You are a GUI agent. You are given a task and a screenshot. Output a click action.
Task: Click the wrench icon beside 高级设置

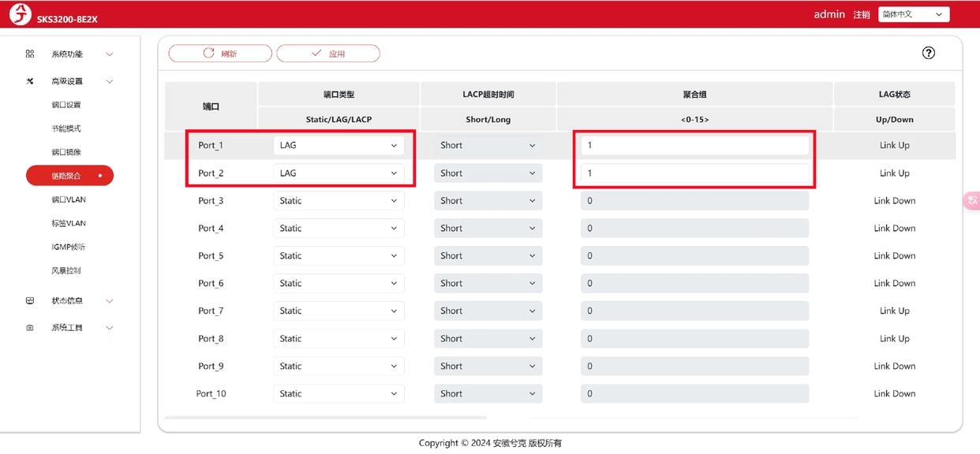point(30,80)
